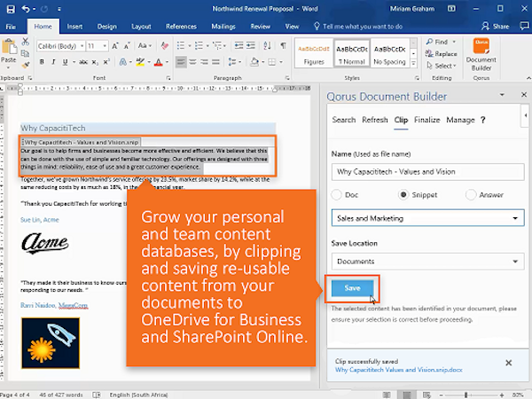Click the blue Save button
The height and width of the screenshot is (399, 532).
[352, 288]
